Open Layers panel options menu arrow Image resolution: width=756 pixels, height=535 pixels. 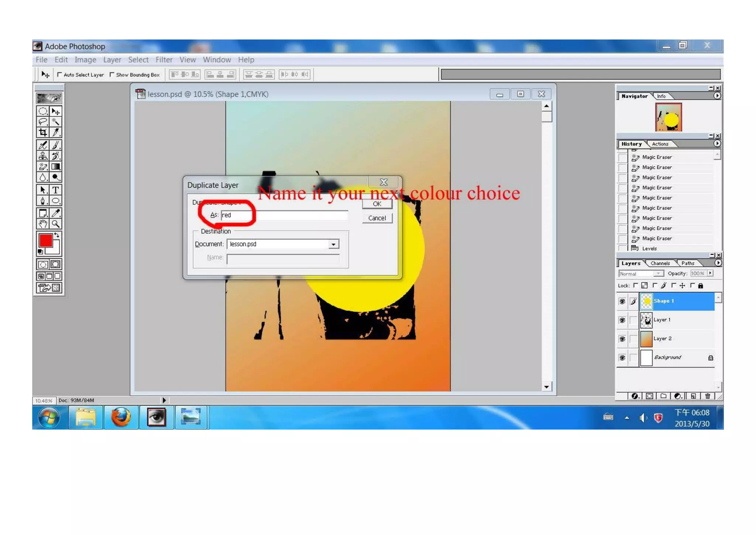(718, 263)
